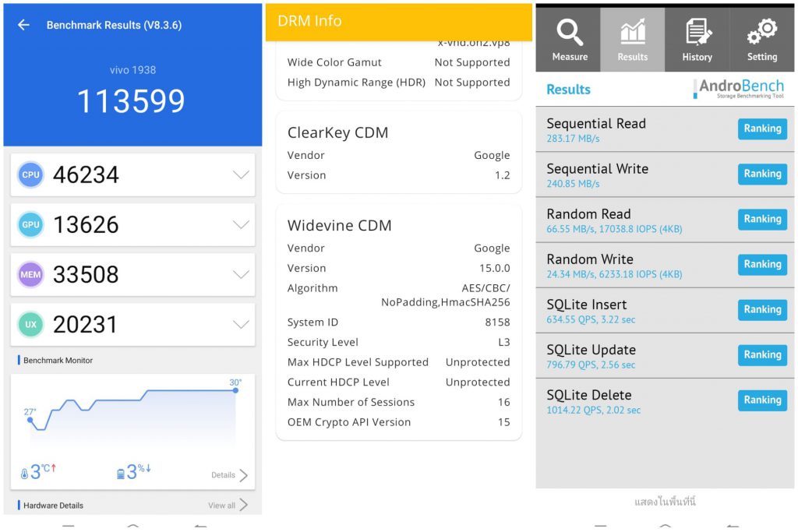Tap the Thai text below AndroBench results
798x532 pixels.
[x=665, y=502]
